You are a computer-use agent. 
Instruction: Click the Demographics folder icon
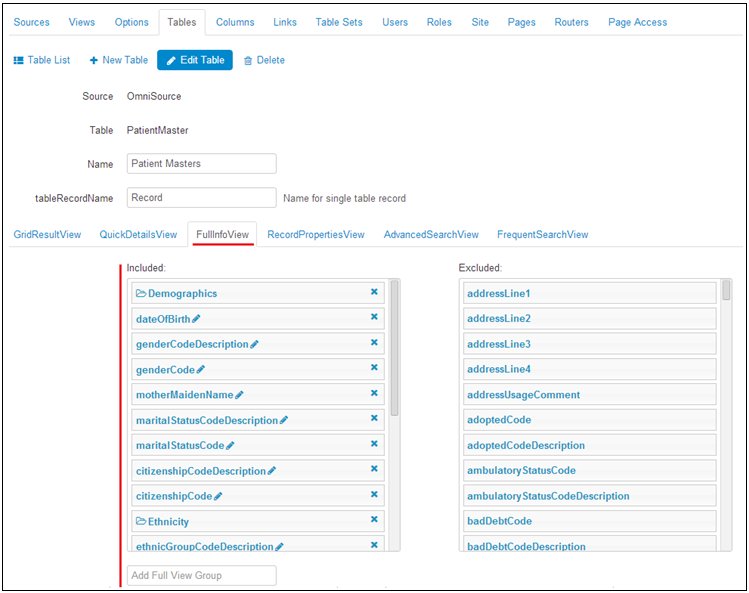tap(141, 294)
